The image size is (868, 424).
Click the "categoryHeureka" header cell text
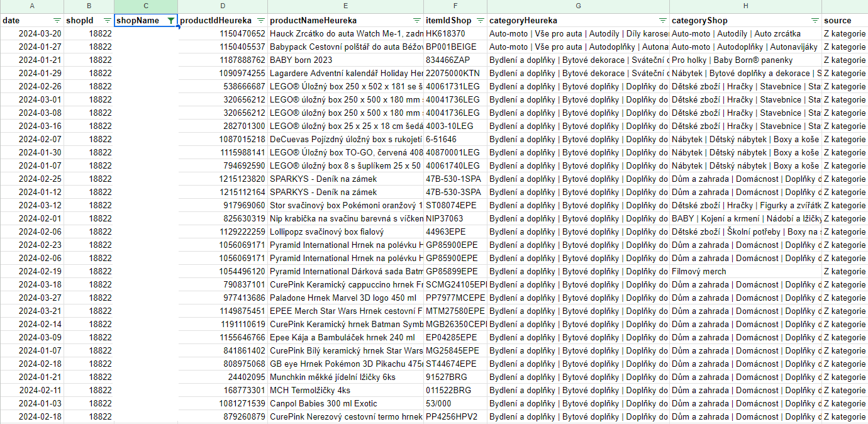(x=523, y=21)
